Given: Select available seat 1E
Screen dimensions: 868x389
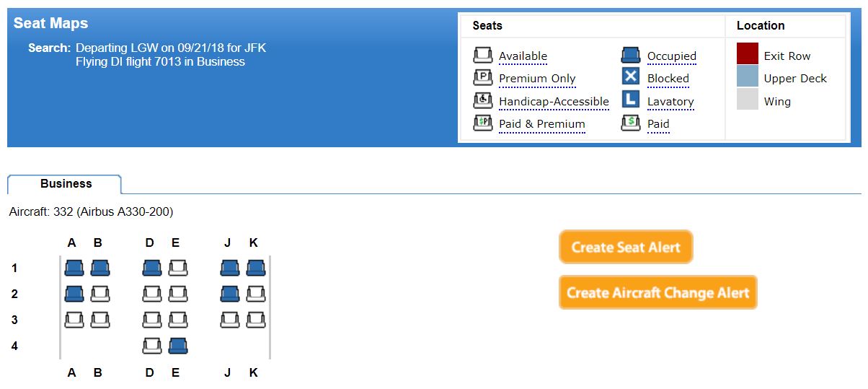Looking at the screenshot, I should 178,268.
